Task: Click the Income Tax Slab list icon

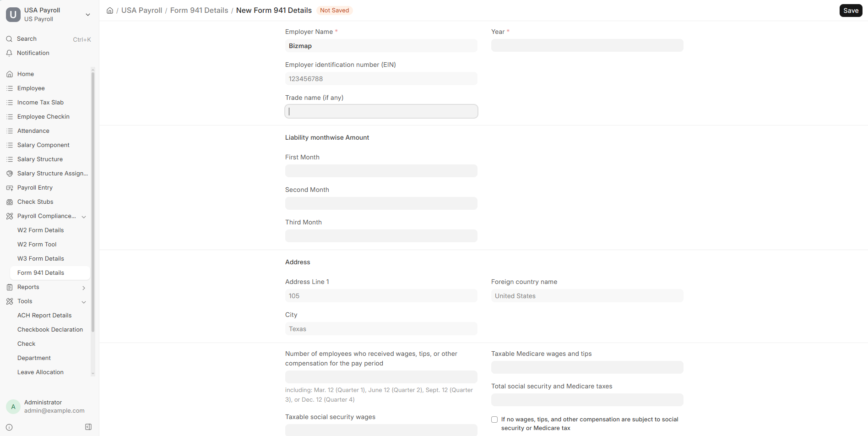Action: [x=10, y=103]
